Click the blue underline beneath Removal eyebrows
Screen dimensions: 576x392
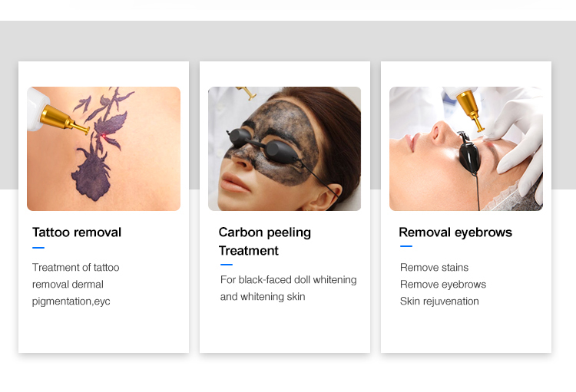[406, 246]
